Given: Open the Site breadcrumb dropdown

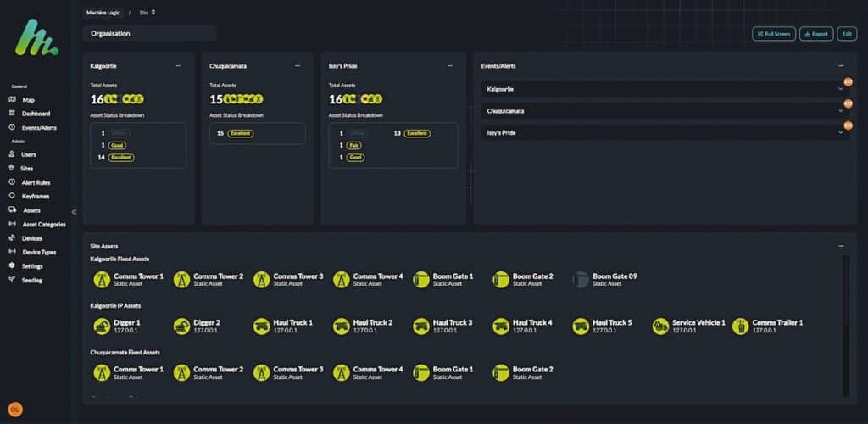Looking at the screenshot, I should pyautogui.click(x=147, y=13).
